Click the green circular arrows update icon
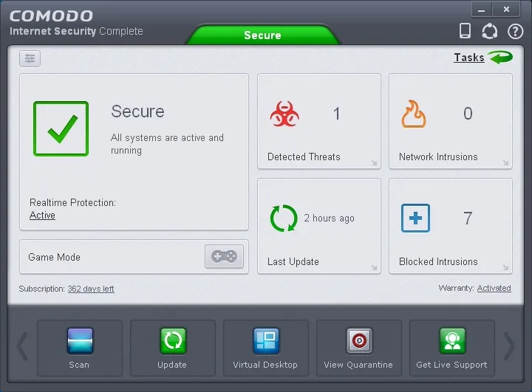532x392 pixels. (284, 218)
